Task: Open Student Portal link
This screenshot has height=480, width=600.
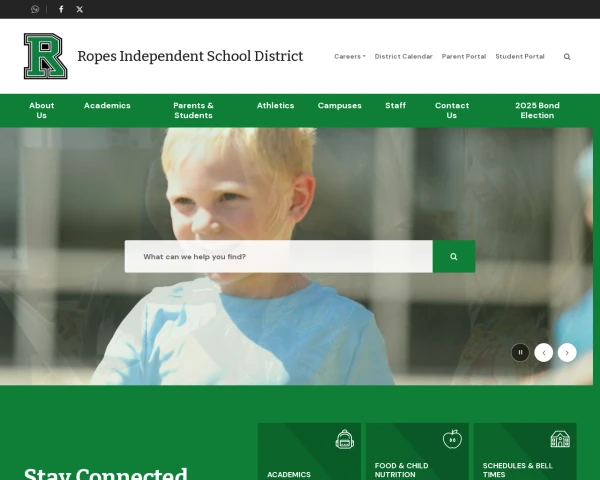Action: tap(520, 56)
